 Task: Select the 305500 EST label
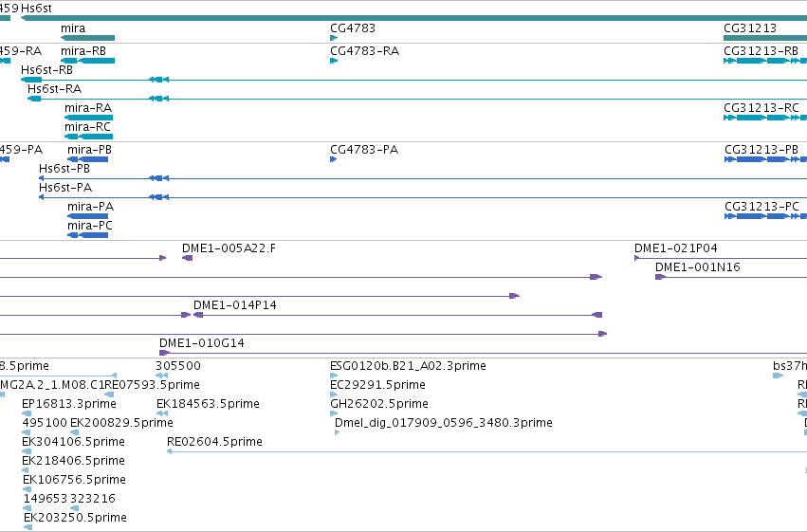(x=178, y=366)
